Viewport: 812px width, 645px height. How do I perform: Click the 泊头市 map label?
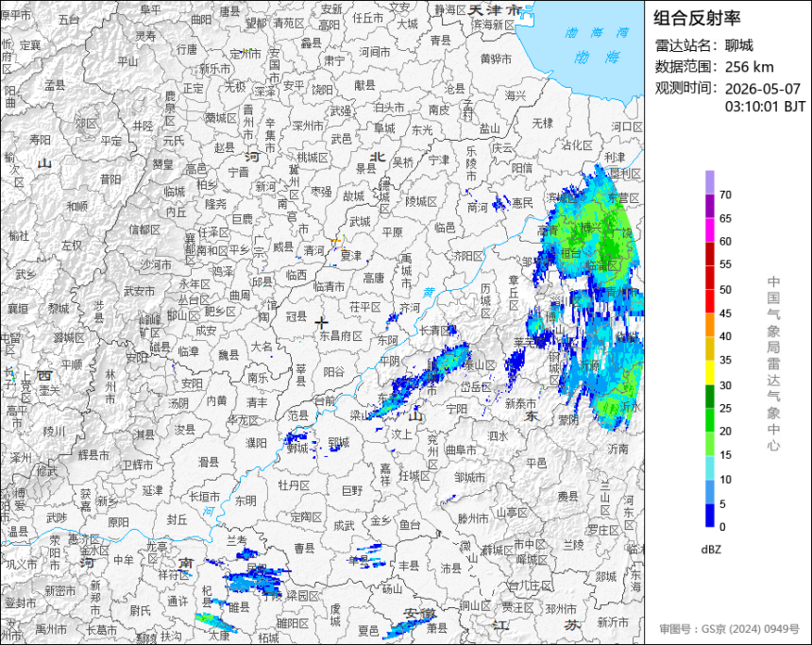click(389, 108)
